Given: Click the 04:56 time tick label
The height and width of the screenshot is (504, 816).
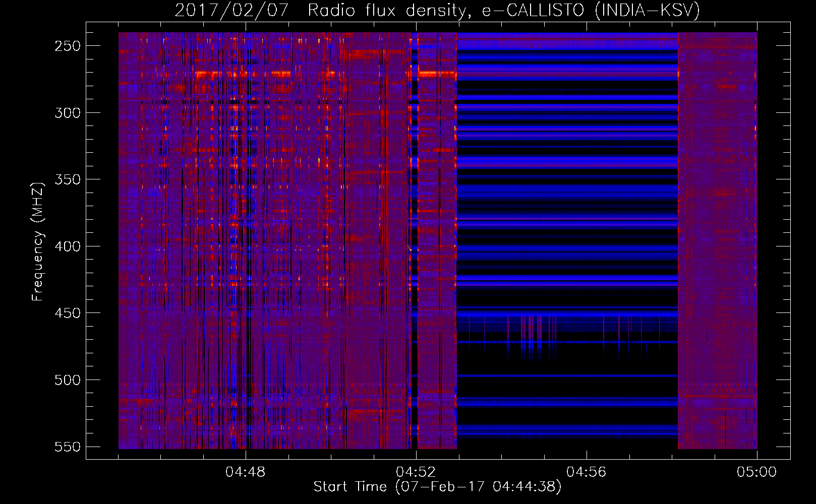Looking at the screenshot, I should pyautogui.click(x=587, y=472).
